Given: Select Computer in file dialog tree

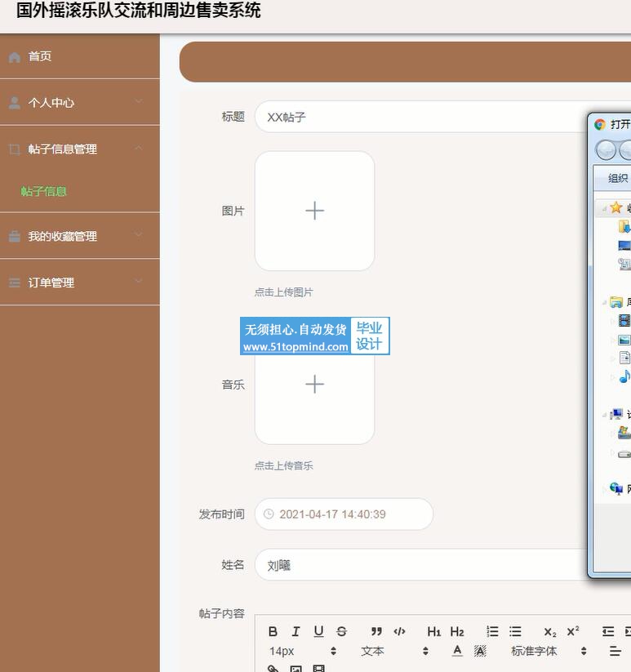Looking at the screenshot, I should point(617,414).
